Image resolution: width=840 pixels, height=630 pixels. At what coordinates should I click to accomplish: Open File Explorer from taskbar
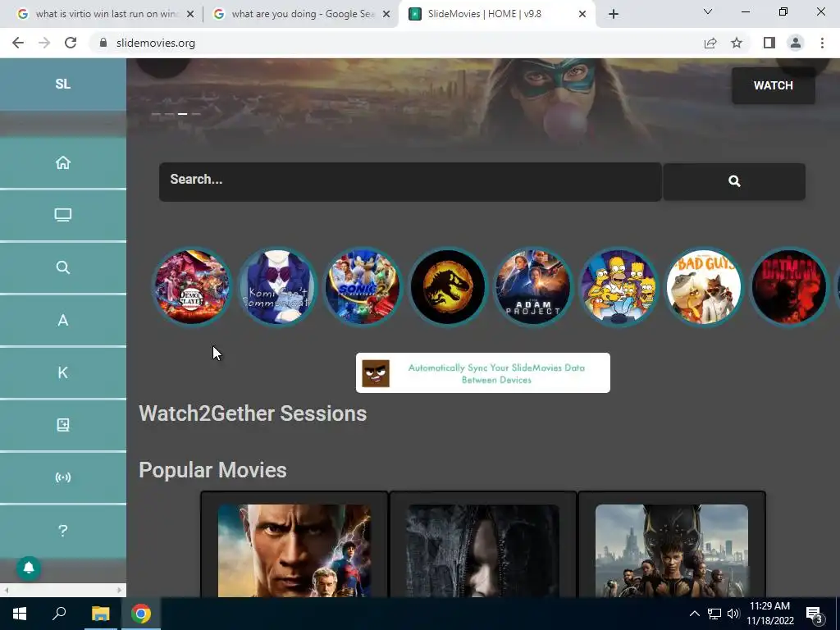pyautogui.click(x=100, y=614)
